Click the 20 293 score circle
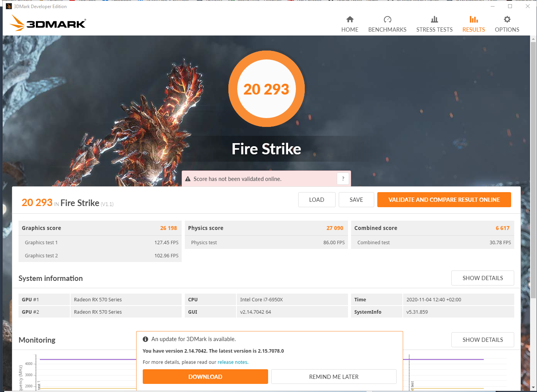 click(x=266, y=89)
